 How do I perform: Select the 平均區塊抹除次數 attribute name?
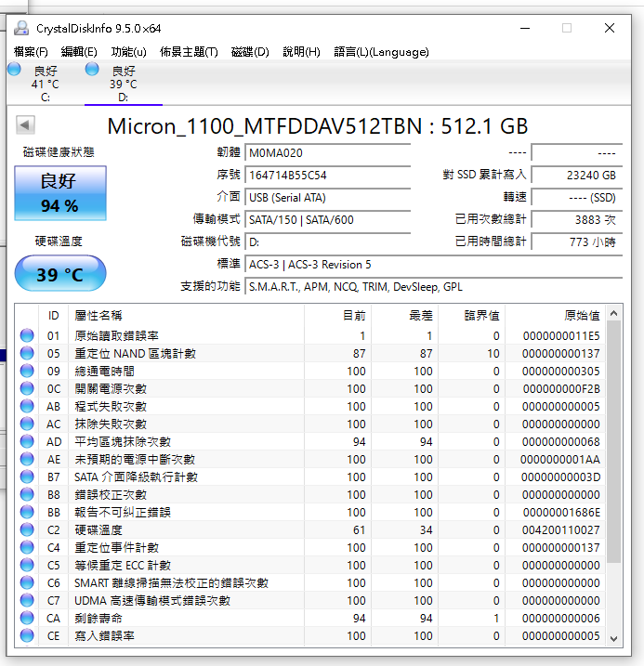point(123,442)
